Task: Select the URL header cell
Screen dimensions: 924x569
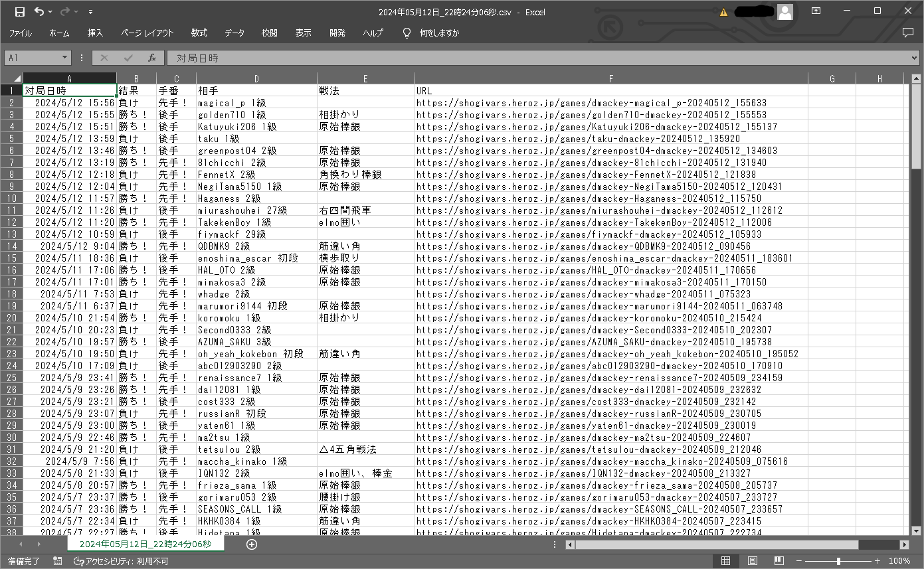Action: 611,91
